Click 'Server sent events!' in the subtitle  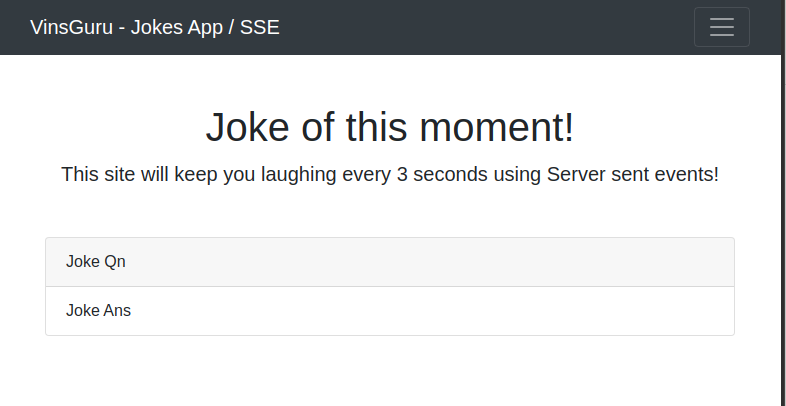click(633, 174)
